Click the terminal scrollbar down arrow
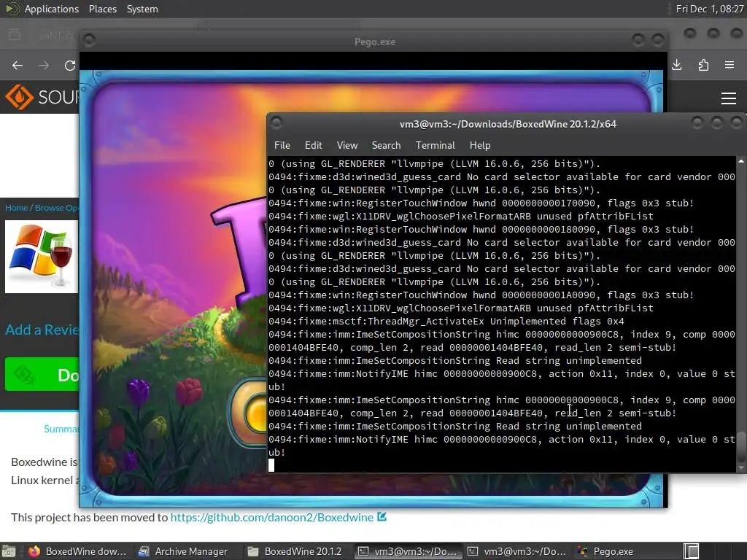This screenshot has width=747, height=560. (741, 468)
